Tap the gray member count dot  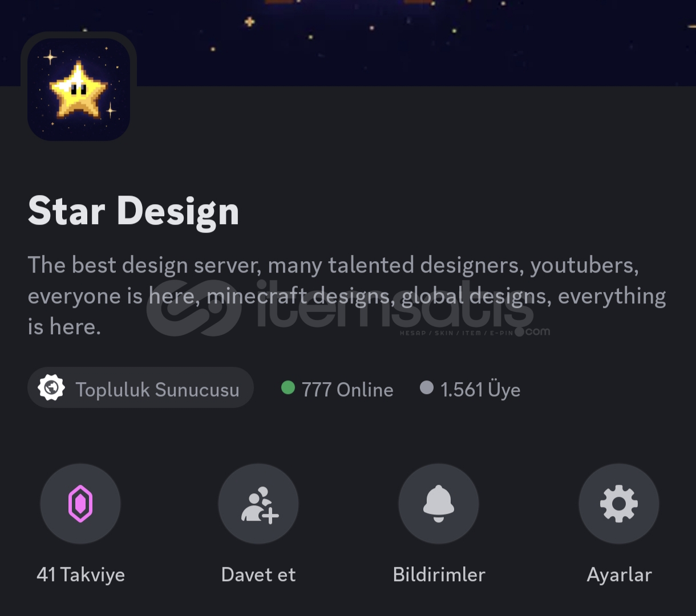pos(427,388)
